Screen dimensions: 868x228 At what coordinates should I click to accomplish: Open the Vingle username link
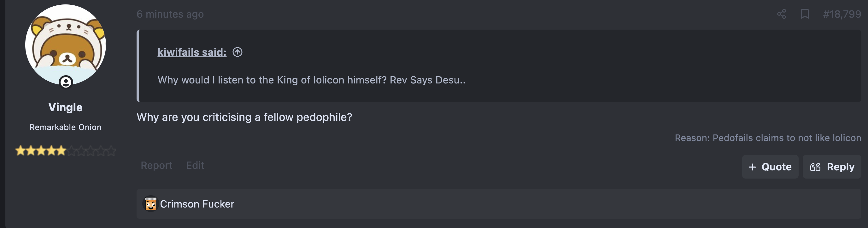(65, 107)
